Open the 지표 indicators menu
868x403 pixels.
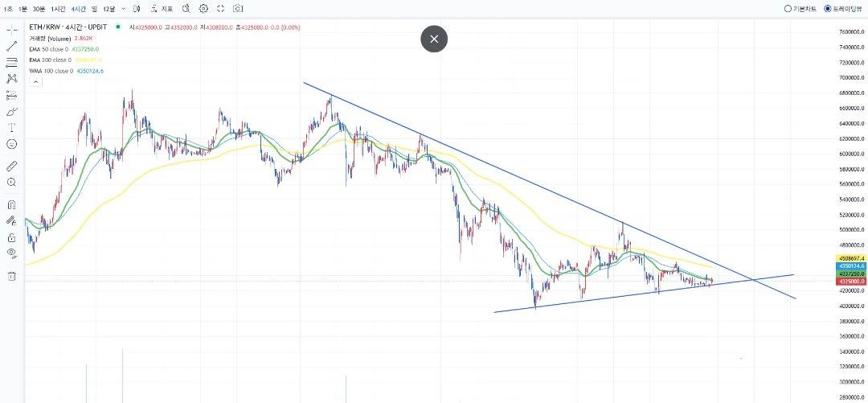coord(162,8)
